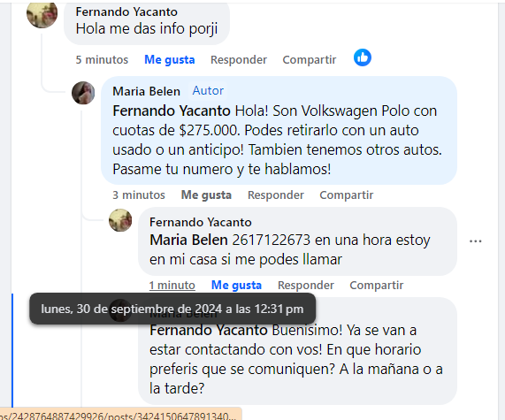Toggle Me gusta on the 1 minuto reply
The height and width of the screenshot is (420, 505).
[x=236, y=285]
